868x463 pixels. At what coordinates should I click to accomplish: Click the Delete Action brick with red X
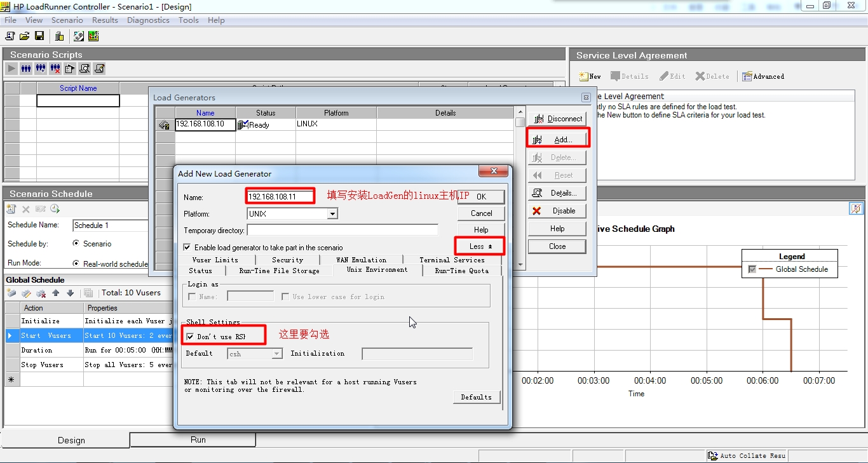tap(41, 293)
